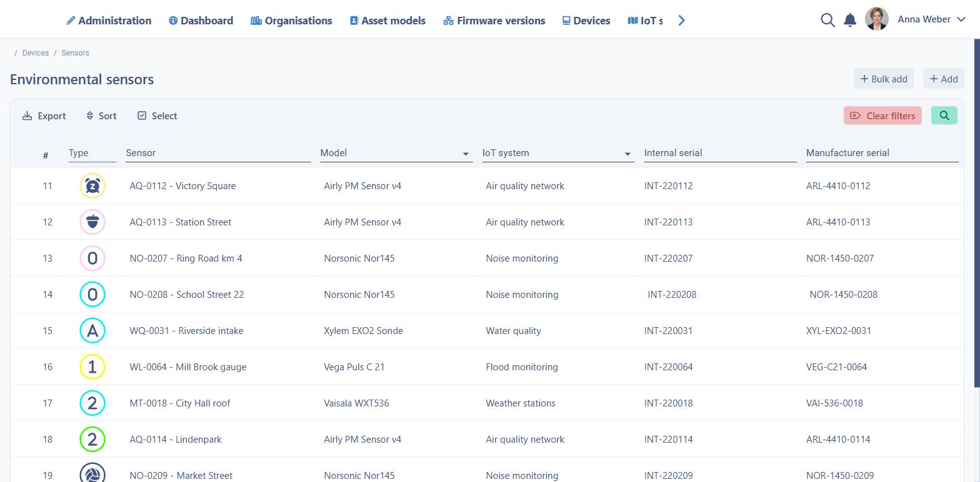Image resolution: width=980 pixels, height=482 pixels.
Task: Select sensor MT-0018 - City Hall roof
Action: pyautogui.click(x=179, y=403)
